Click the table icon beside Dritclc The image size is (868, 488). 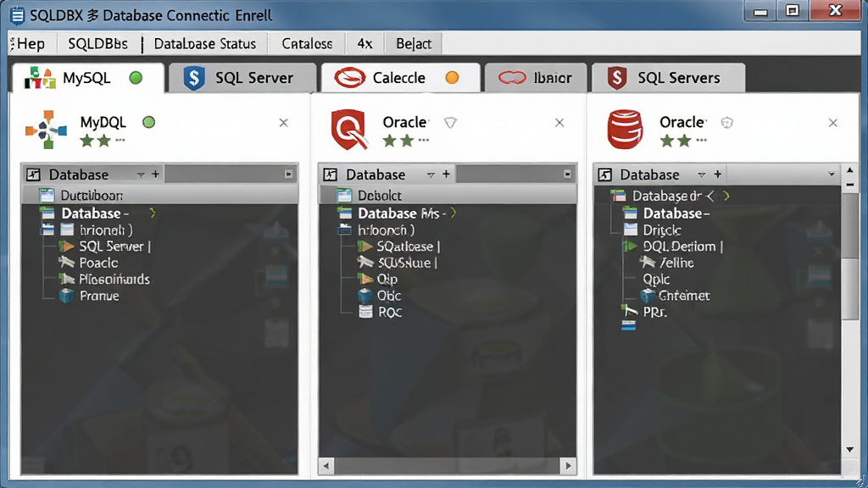pyautogui.click(x=630, y=230)
